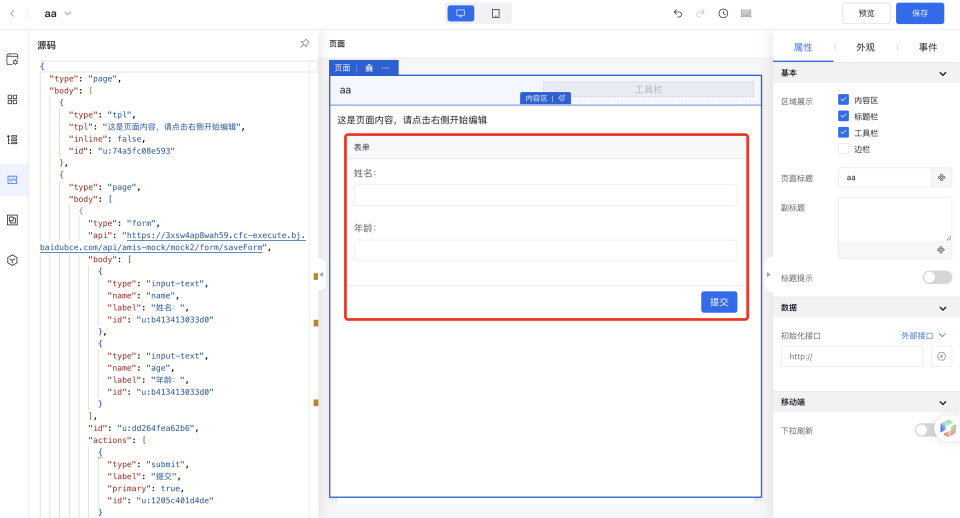Click the 保存 button

tap(919, 14)
